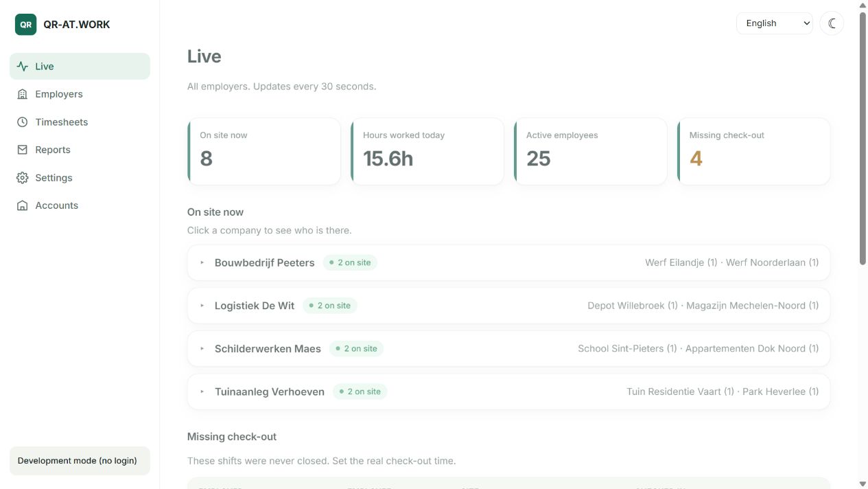Click the Hours worked today card

427,151
